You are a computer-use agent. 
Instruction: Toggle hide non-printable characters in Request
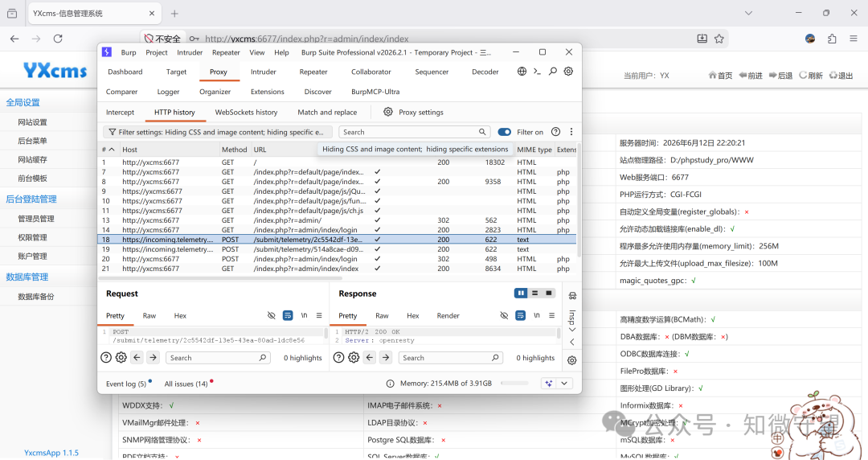pos(272,315)
